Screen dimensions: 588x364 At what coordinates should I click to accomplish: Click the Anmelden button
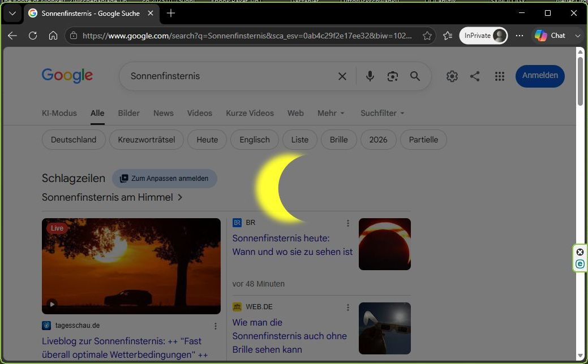pos(540,76)
